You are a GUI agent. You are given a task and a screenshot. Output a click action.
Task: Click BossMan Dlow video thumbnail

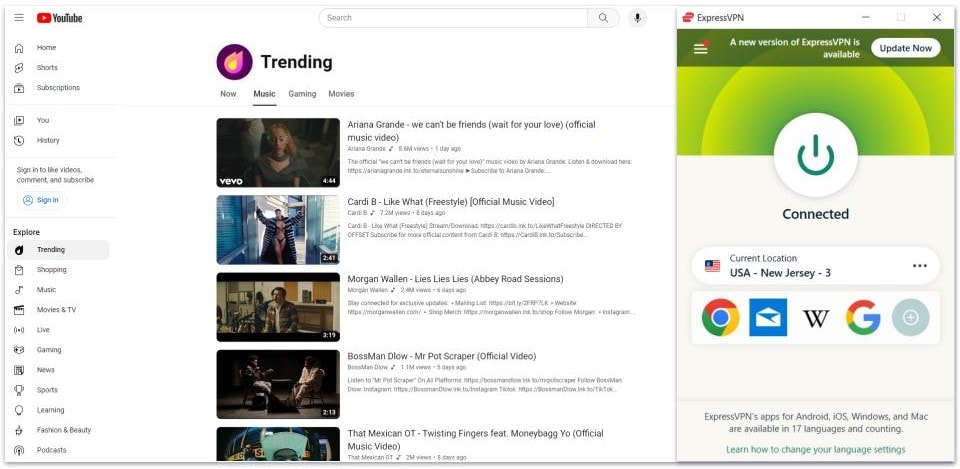[278, 384]
